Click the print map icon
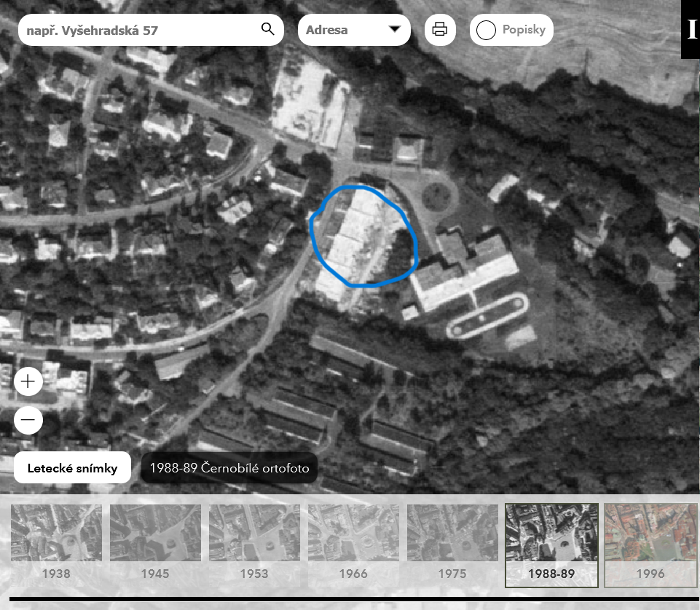This screenshot has width=700, height=610. tap(440, 30)
